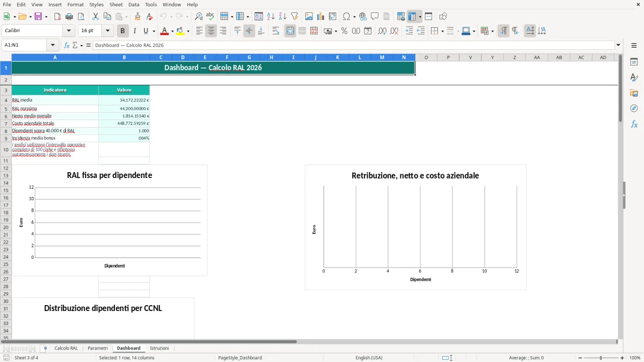Export directly as PDF

57,17
